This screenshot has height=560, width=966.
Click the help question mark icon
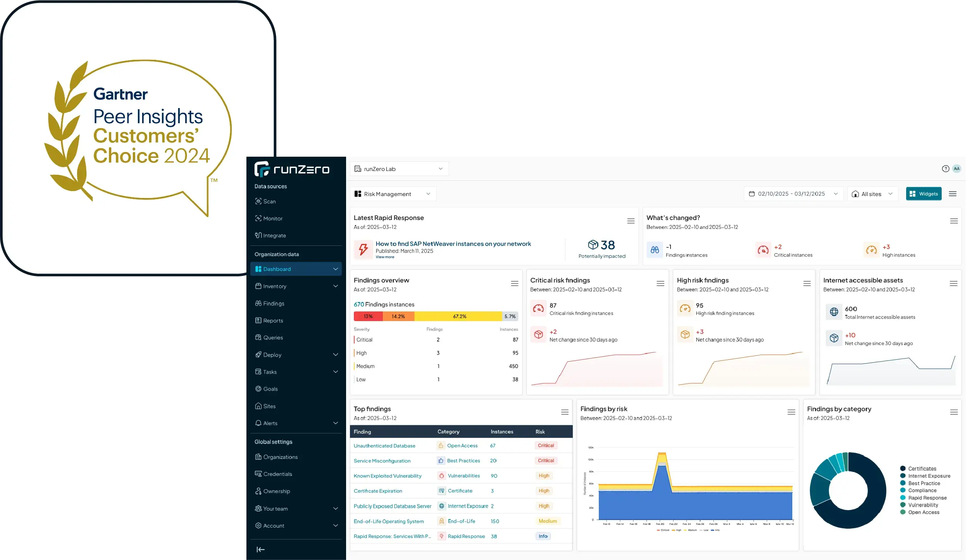[x=945, y=169]
